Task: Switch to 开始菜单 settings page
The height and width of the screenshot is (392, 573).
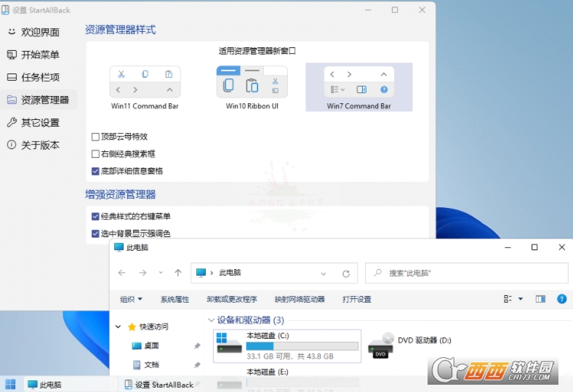Action: 40,55
